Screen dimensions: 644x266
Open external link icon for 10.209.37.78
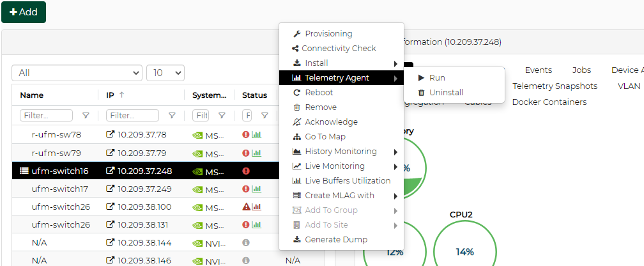tap(111, 135)
